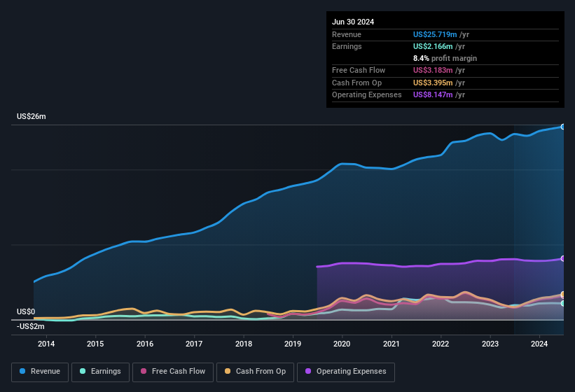Click the Jun 30 2024 tooltip date header
This screenshot has width=575, height=392.
click(353, 22)
